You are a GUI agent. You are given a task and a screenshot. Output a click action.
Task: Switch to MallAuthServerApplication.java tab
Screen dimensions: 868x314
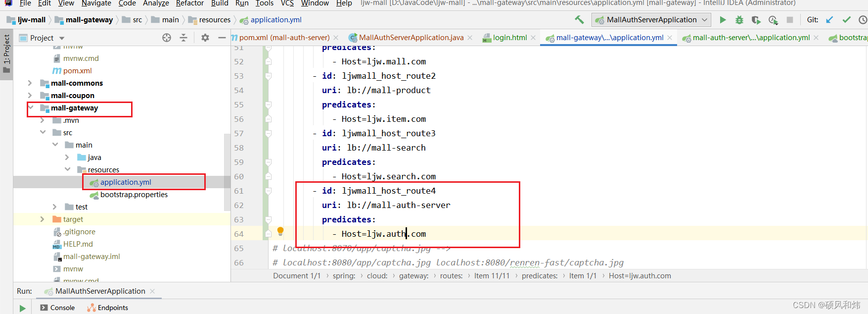411,38
